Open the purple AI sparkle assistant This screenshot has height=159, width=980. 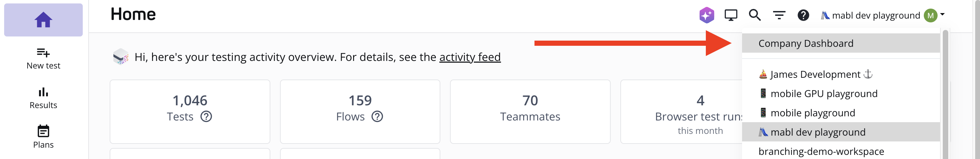pos(707,15)
